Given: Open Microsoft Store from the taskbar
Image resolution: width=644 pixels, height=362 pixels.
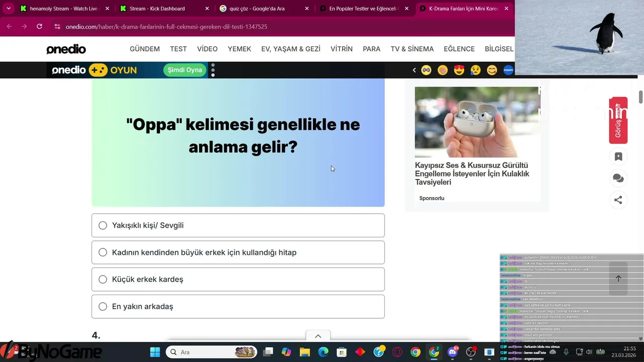Looking at the screenshot, I should [x=342, y=352].
